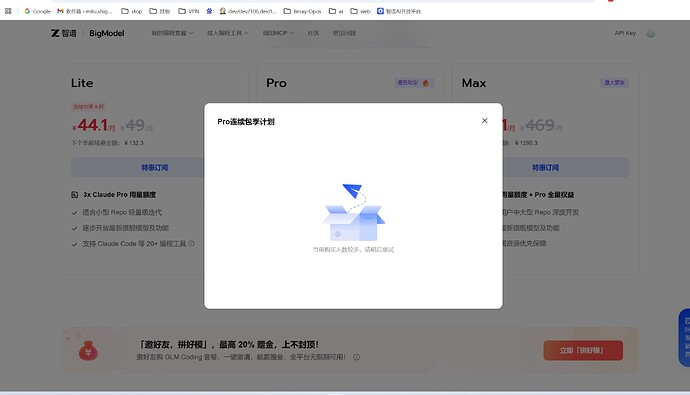Open the dev/dev/106 bookmark
Image resolution: width=690 pixels, height=395 pixels.
248,11
